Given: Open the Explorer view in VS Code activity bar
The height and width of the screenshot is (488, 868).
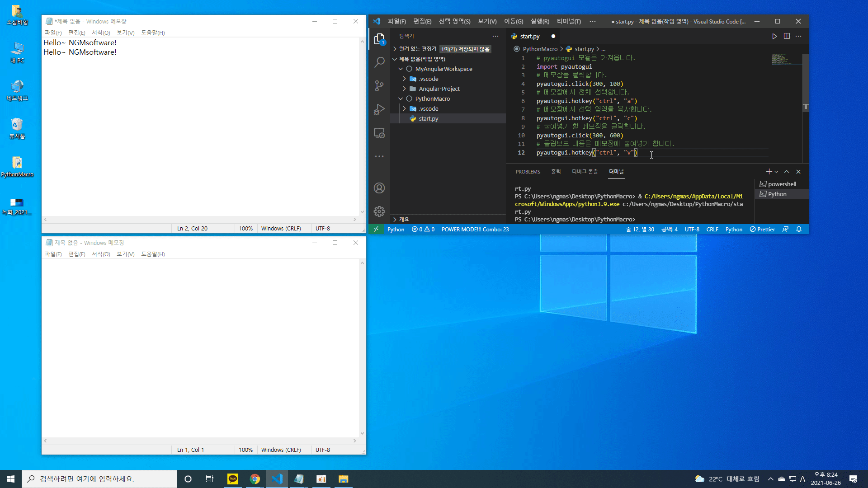Looking at the screenshot, I should coord(379,39).
